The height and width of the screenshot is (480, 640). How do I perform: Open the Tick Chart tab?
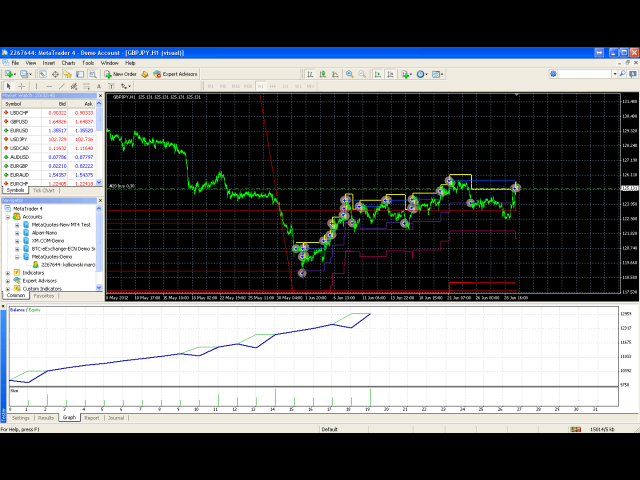(43, 189)
